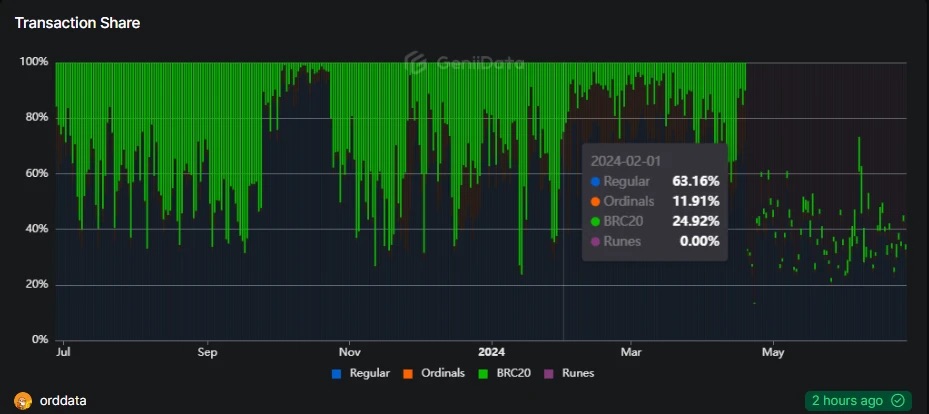
Task: Click the GeniiData watermark logo
Action: 416,63
